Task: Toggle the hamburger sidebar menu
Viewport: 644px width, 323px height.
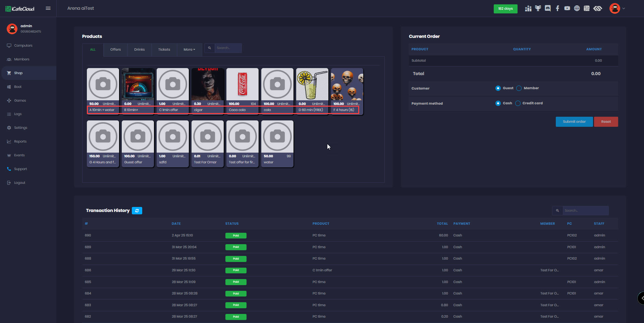Action: pyautogui.click(x=48, y=8)
